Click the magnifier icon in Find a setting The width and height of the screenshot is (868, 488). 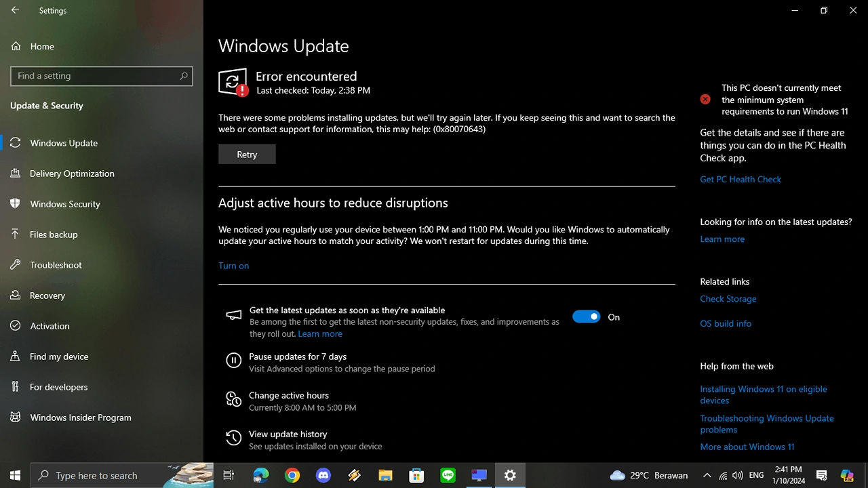tap(183, 76)
